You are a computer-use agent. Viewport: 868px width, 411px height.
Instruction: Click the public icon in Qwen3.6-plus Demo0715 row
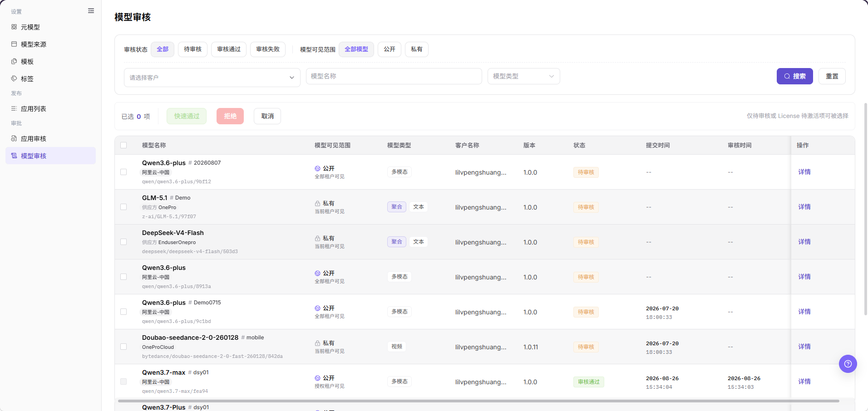[x=318, y=308]
